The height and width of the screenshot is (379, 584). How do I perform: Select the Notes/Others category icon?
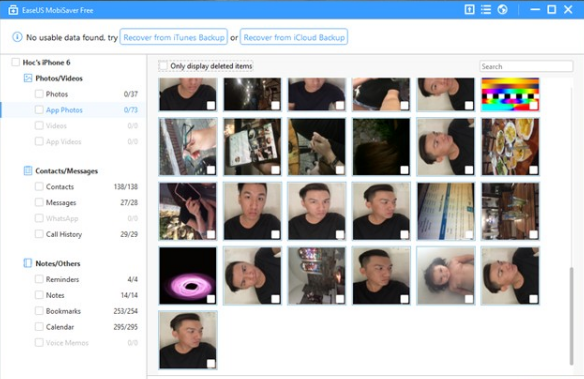click(28, 263)
